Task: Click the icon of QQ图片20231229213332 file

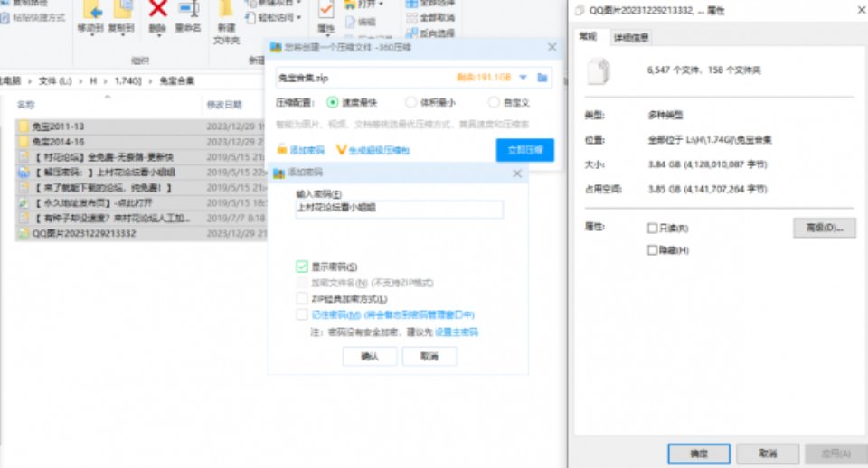Action: [24, 233]
